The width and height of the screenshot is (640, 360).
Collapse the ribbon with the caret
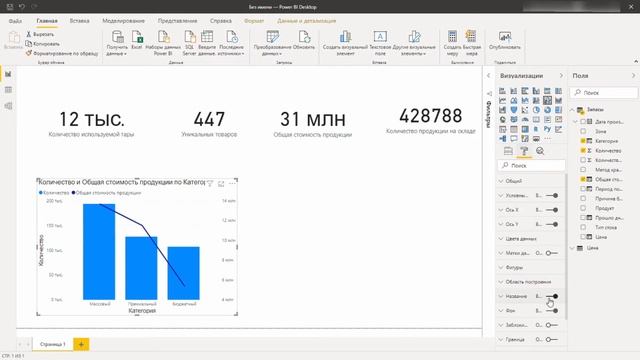point(636,62)
